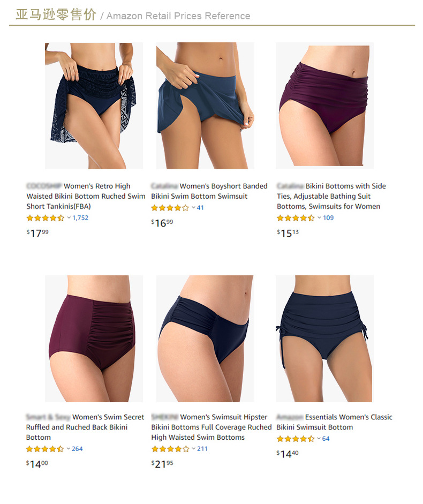
Task: Open the navy lace skirted bikini bottom image
Action: pyautogui.click(x=94, y=106)
